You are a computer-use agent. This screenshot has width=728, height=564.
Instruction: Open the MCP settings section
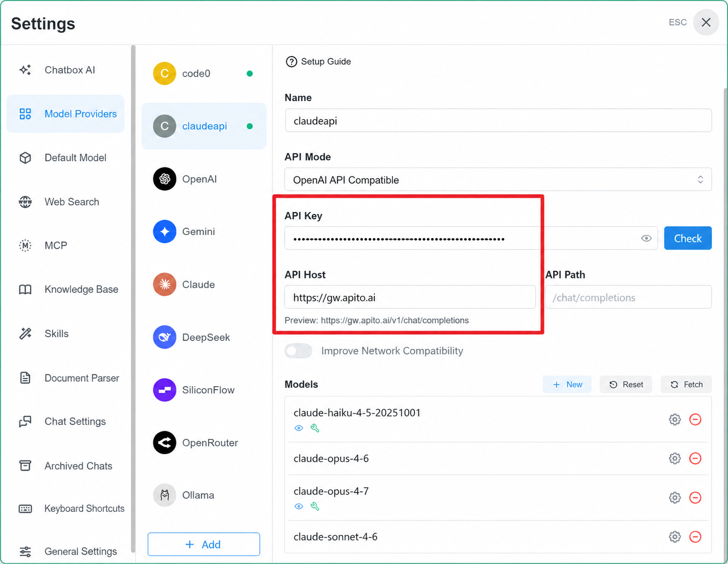(x=65, y=246)
